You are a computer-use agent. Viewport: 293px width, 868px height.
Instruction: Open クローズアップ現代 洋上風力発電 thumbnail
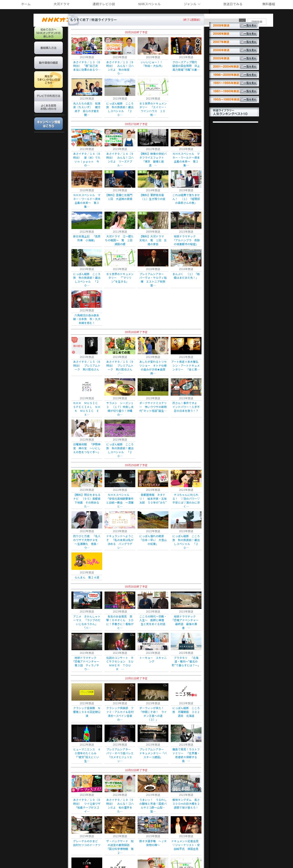click(186, 46)
